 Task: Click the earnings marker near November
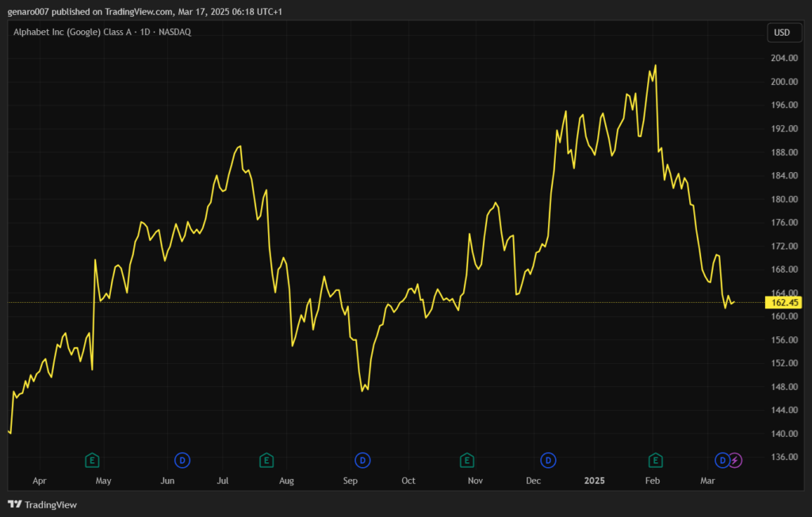[x=467, y=459]
